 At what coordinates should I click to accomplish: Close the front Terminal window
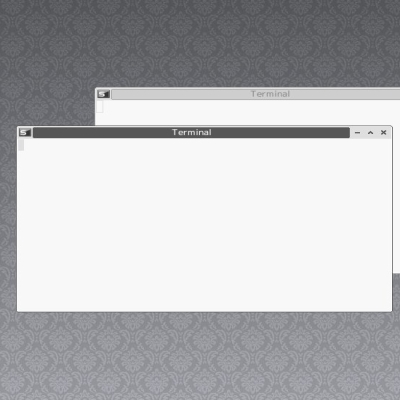tap(384, 132)
